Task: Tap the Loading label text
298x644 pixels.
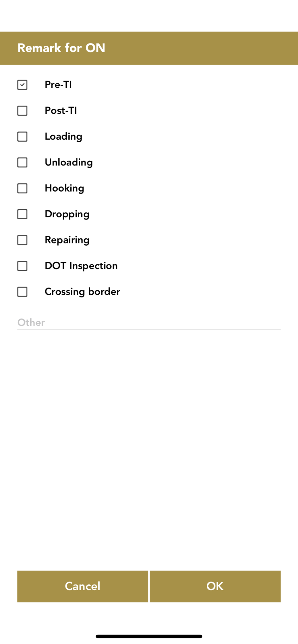Action: pos(63,137)
